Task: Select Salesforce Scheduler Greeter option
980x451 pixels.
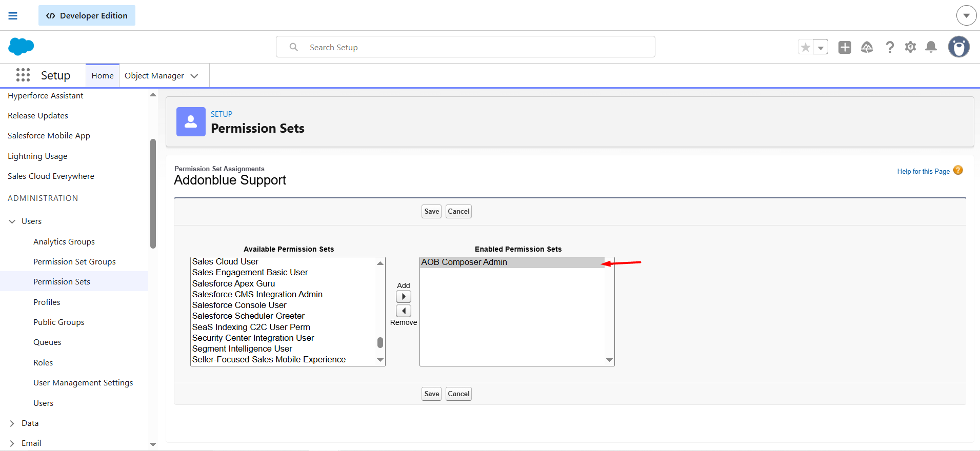Action: [283, 316]
